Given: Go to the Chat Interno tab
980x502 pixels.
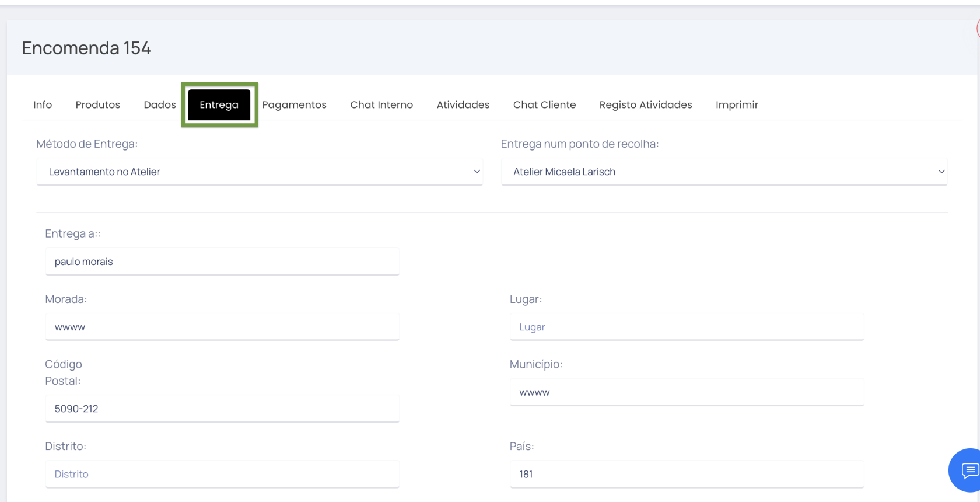Looking at the screenshot, I should click(381, 105).
